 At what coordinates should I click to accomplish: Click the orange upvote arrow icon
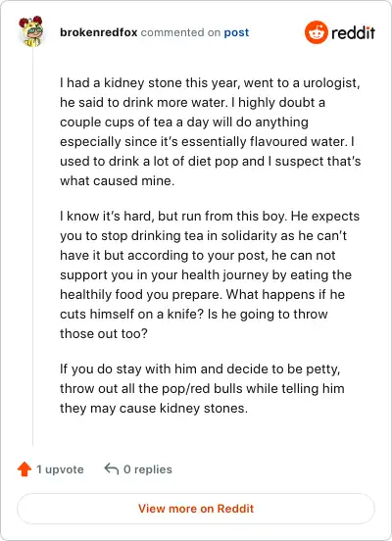pyautogui.click(x=24, y=469)
